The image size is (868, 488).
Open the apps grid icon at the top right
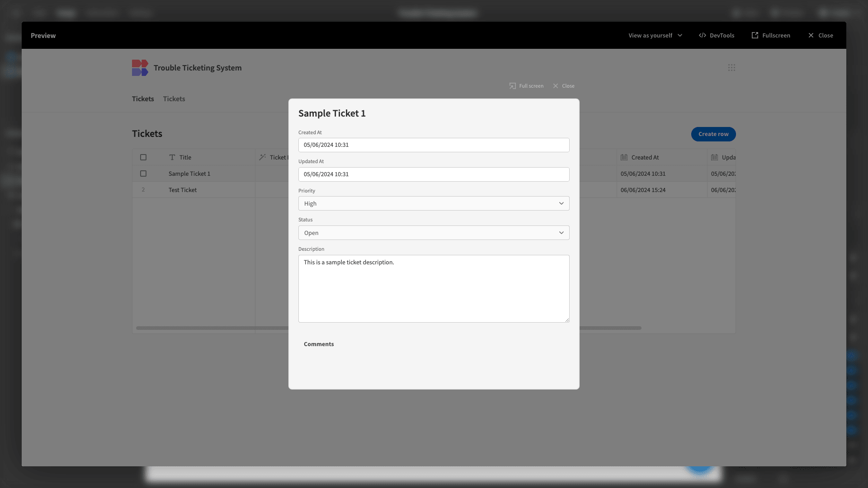tap(731, 67)
